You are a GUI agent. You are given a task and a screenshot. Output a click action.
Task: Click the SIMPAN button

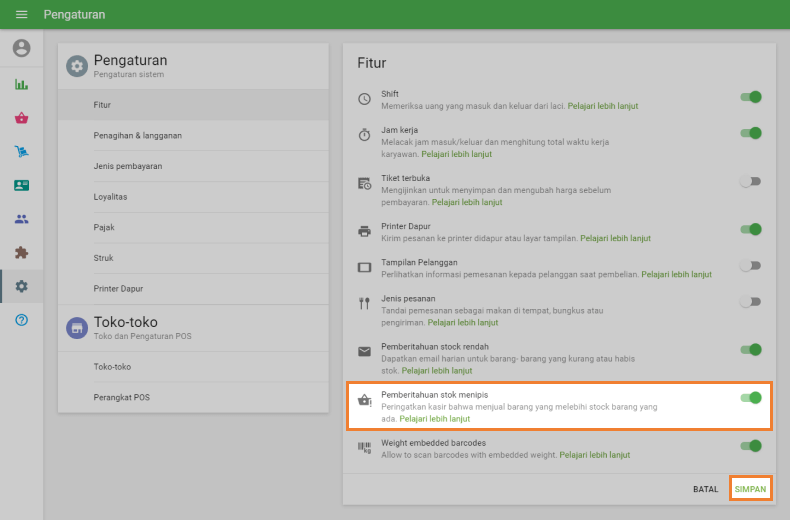(x=750, y=489)
